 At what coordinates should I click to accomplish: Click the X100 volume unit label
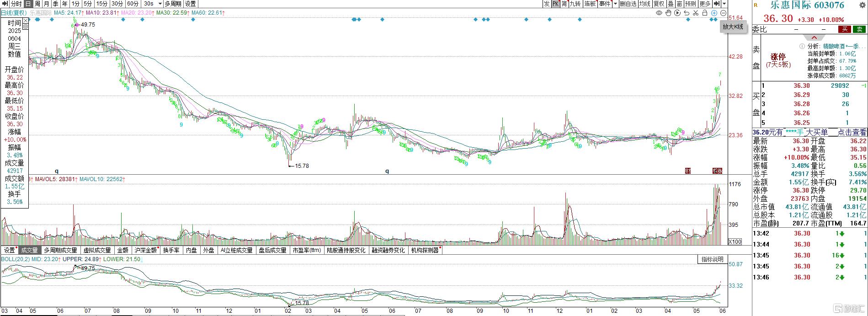(735, 242)
